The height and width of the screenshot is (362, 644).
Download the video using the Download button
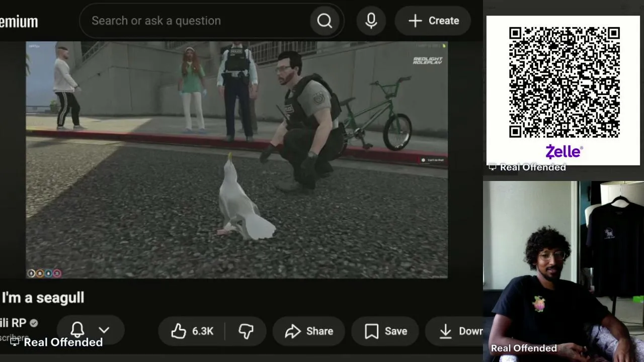(x=454, y=331)
